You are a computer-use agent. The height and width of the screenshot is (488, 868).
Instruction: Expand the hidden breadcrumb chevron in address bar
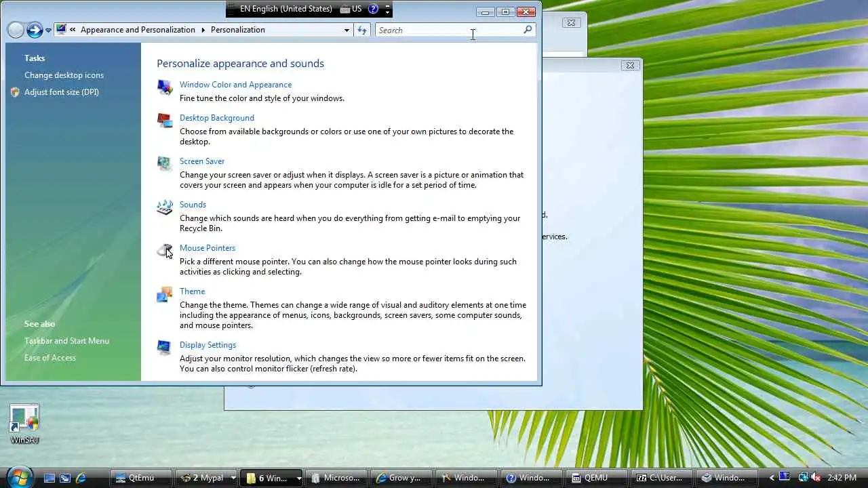coord(73,30)
